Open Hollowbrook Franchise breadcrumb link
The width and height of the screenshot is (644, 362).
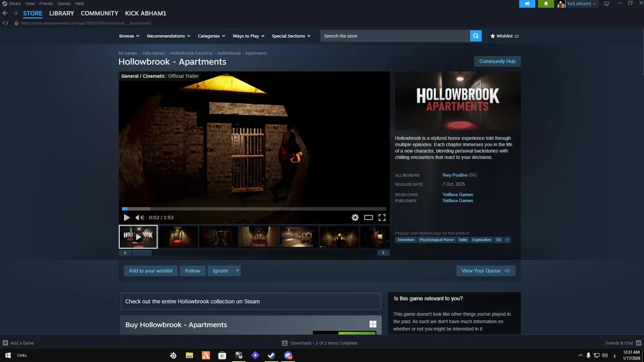191,53
